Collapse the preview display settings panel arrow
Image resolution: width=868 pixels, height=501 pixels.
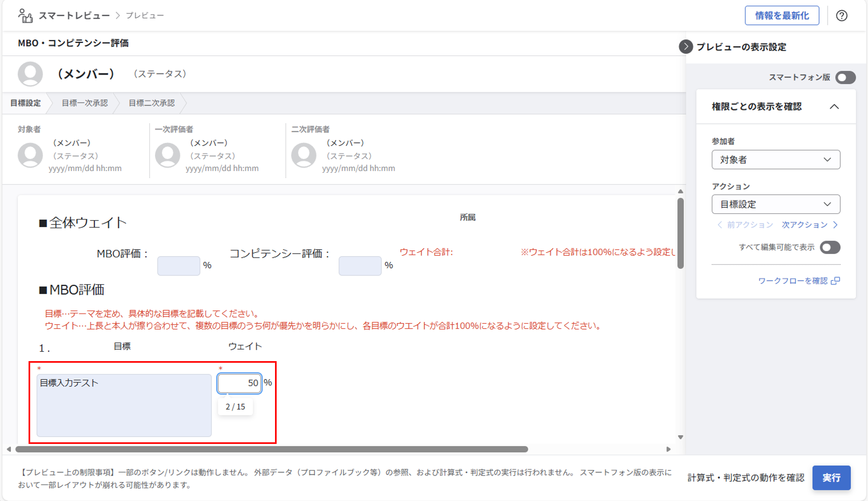[x=686, y=46]
